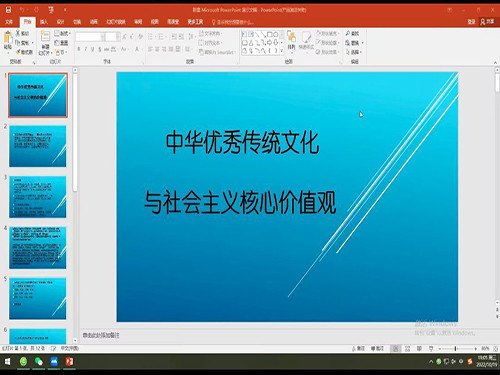Open the font name dropdown
Viewport: 500px width, 375px height.
(103, 36)
